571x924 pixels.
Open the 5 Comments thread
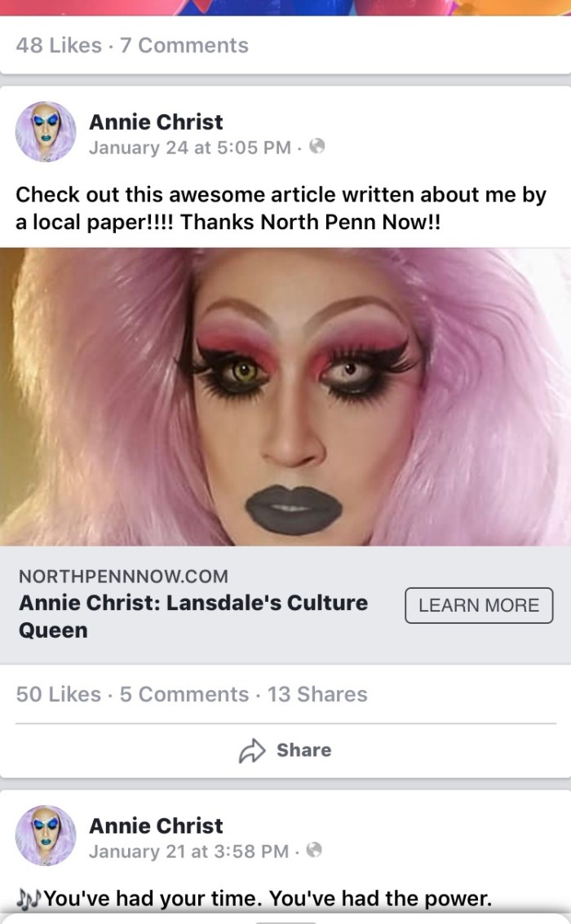click(x=184, y=694)
